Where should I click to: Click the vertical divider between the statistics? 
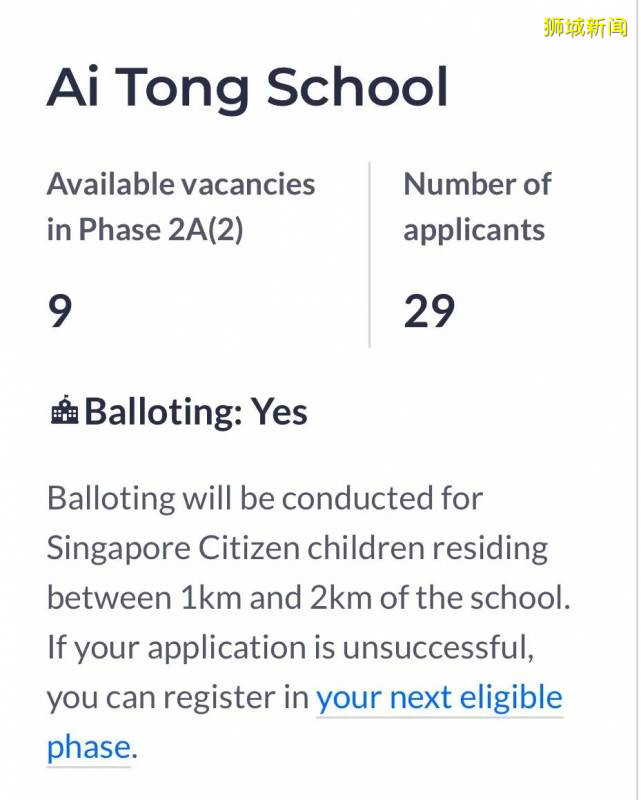coord(370,255)
